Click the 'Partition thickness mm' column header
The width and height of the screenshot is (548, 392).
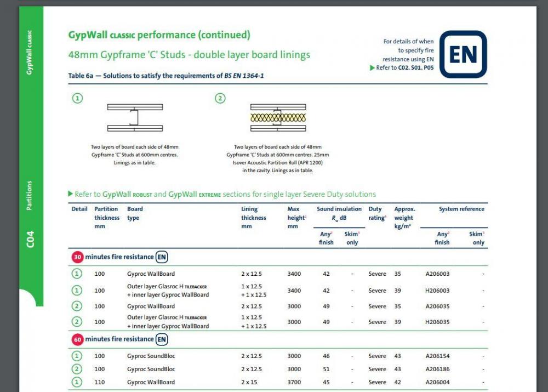tap(107, 218)
